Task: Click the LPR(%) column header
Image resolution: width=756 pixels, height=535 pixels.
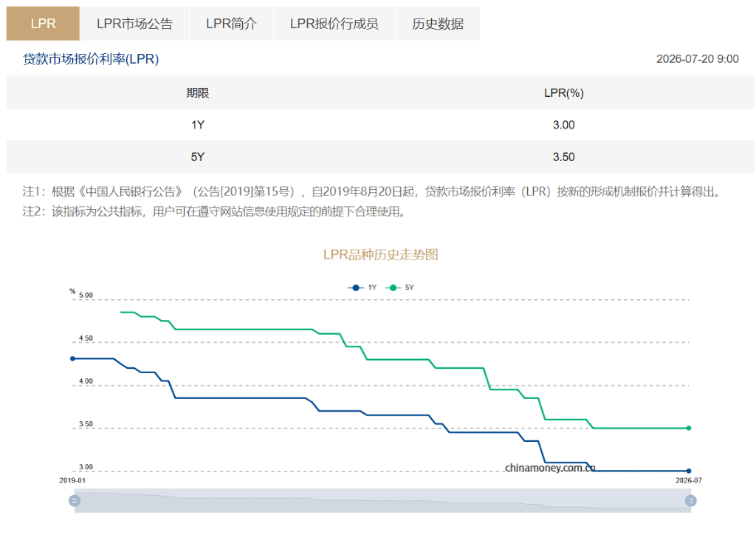Action: coord(563,92)
